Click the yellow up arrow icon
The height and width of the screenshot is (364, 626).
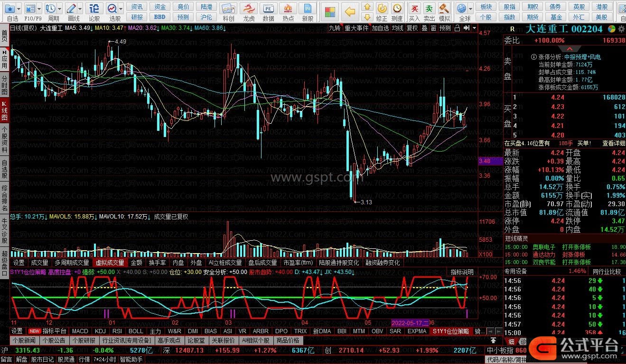(x=367, y=7)
